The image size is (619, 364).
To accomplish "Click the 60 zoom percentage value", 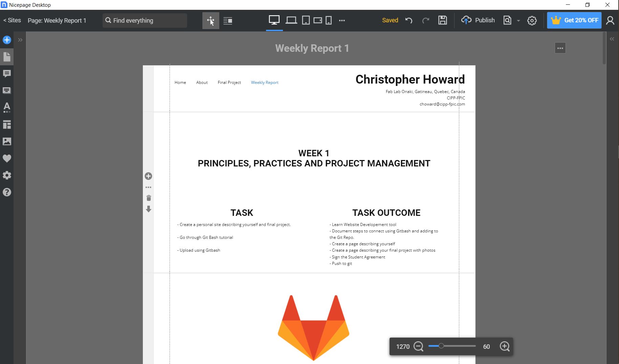I will [x=486, y=347].
